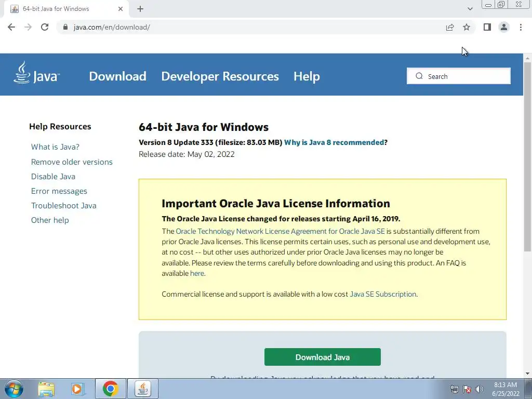Click the scrollbar down arrow
The image size is (532, 399).
(x=527, y=374)
